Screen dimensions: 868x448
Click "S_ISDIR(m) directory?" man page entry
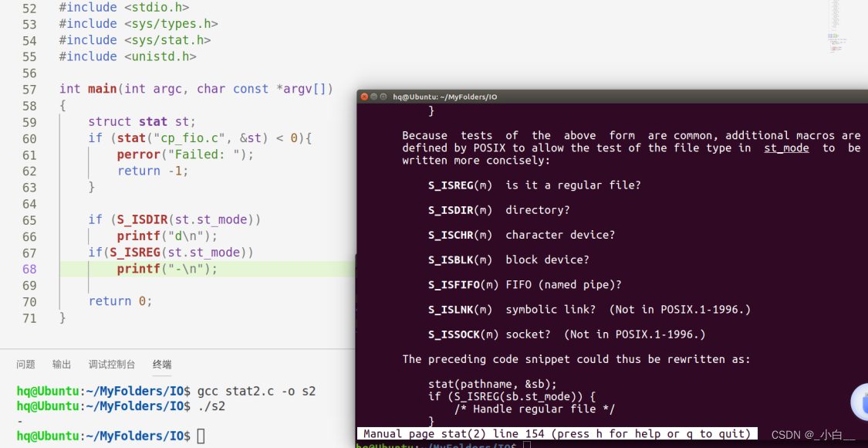498,210
